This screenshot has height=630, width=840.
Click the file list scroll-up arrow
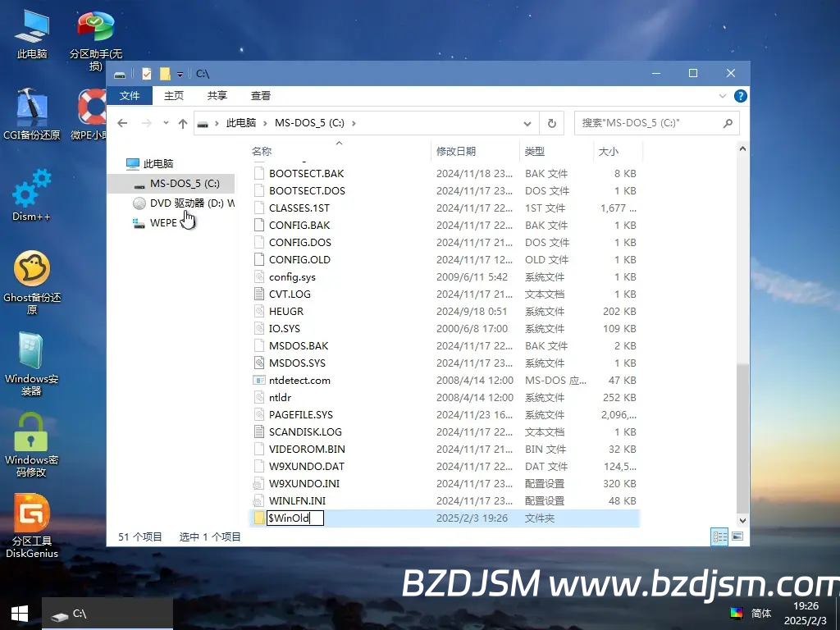click(742, 149)
